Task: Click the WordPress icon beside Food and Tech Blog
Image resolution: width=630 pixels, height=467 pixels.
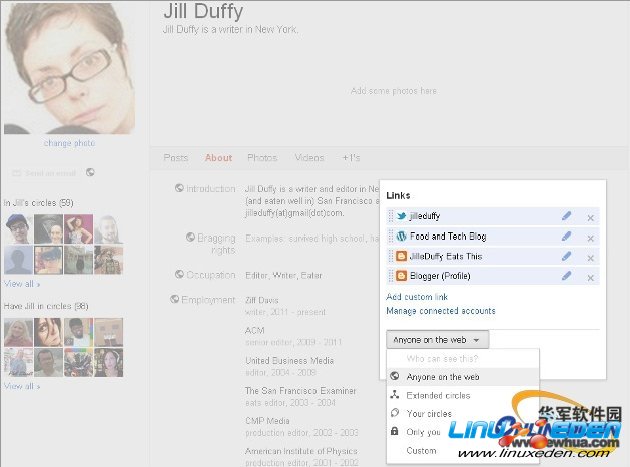Action: click(x=401, y=236)
